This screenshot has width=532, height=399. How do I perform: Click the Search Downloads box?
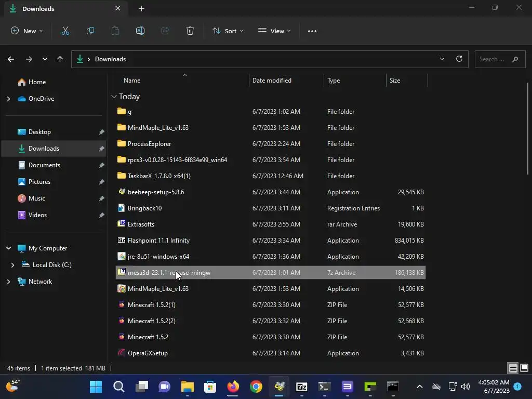500,59
